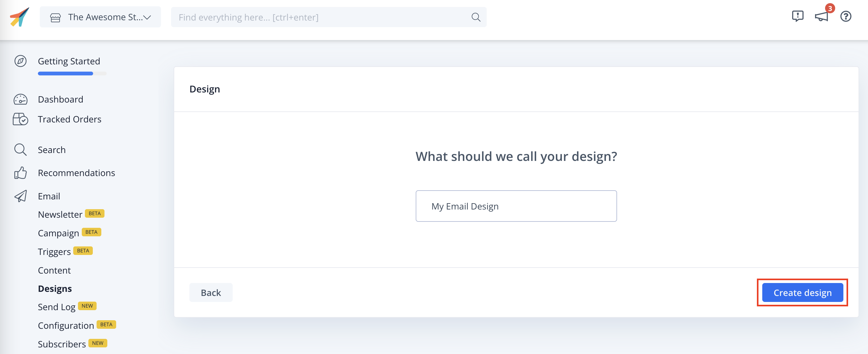This screenshot has width=868, height=354.
Task: Run search with the magnifier in search bar
Action: [x=476, y=17]
